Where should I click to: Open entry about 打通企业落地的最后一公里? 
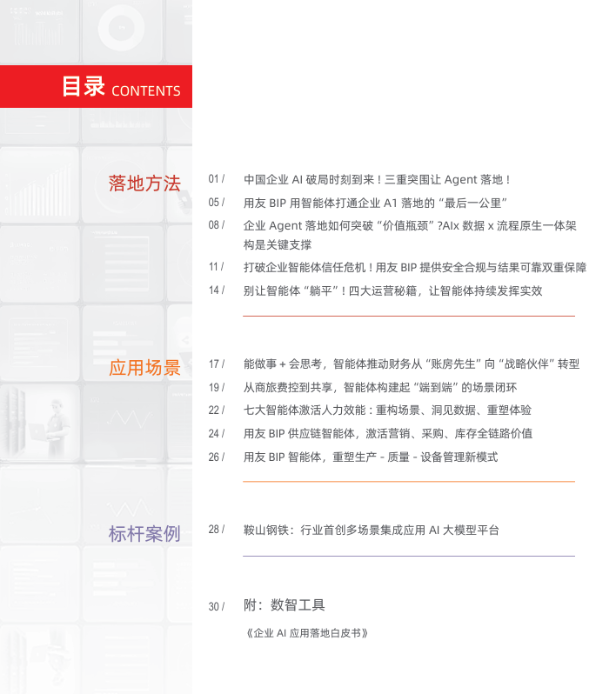(x=375, y=202)
